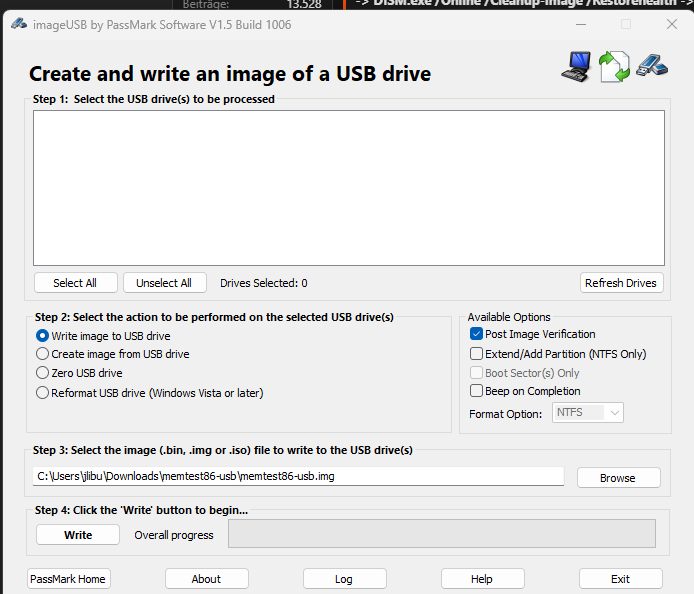Click the imageUSB title bar app icon
This screenshot has width=694, height=594.
[x=19, y=24]
